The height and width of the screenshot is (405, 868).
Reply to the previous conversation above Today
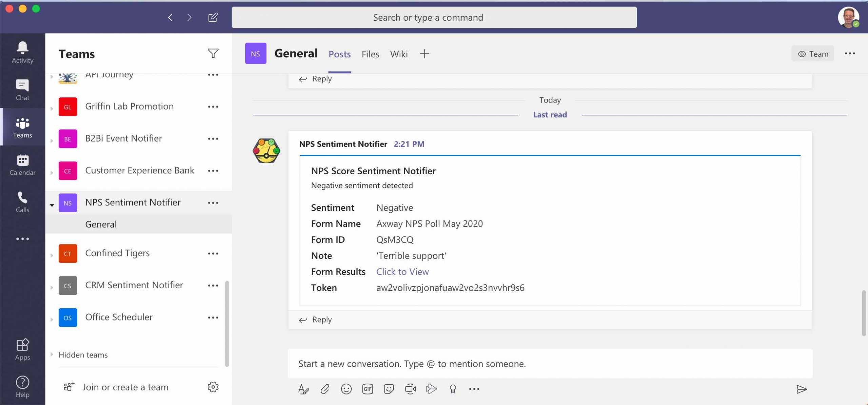[x=315, y=79]
